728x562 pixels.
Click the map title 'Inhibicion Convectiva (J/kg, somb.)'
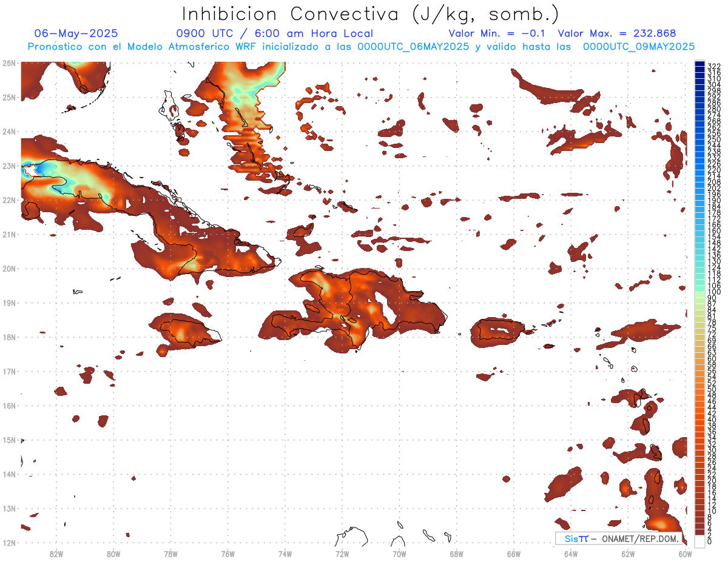pos(371,14)
